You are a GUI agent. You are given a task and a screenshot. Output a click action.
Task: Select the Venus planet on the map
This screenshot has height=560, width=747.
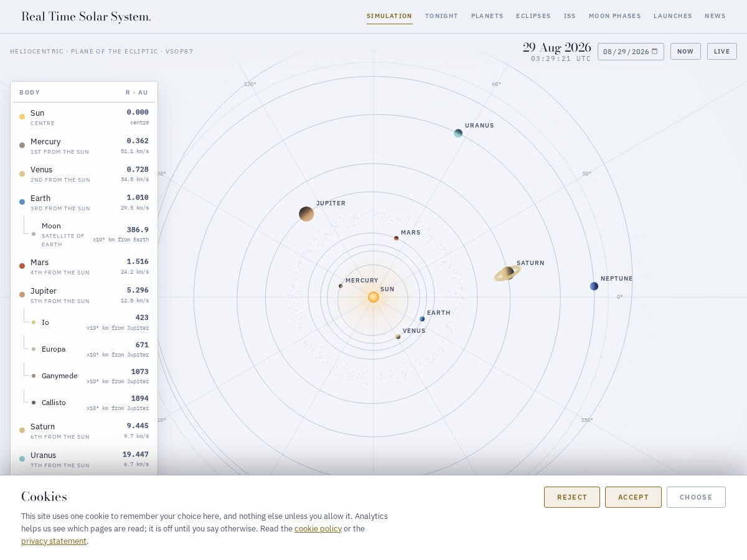pos(398,336)
